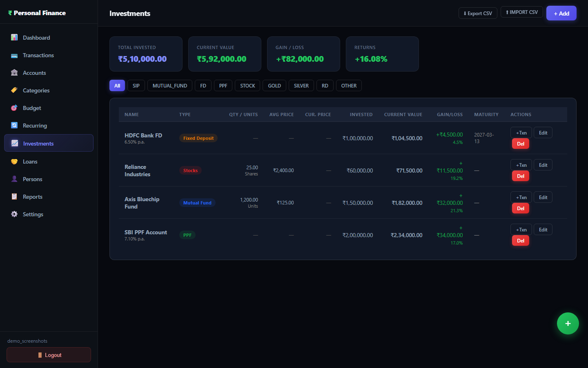Click the Current Value ₹5,92,000.00 figure

pyautogui.click(x=221, y=59)
